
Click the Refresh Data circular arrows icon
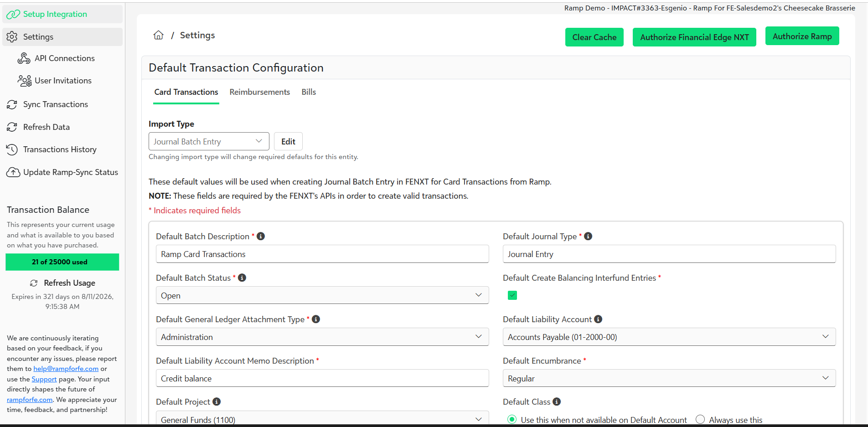click(x=12, y=127)
